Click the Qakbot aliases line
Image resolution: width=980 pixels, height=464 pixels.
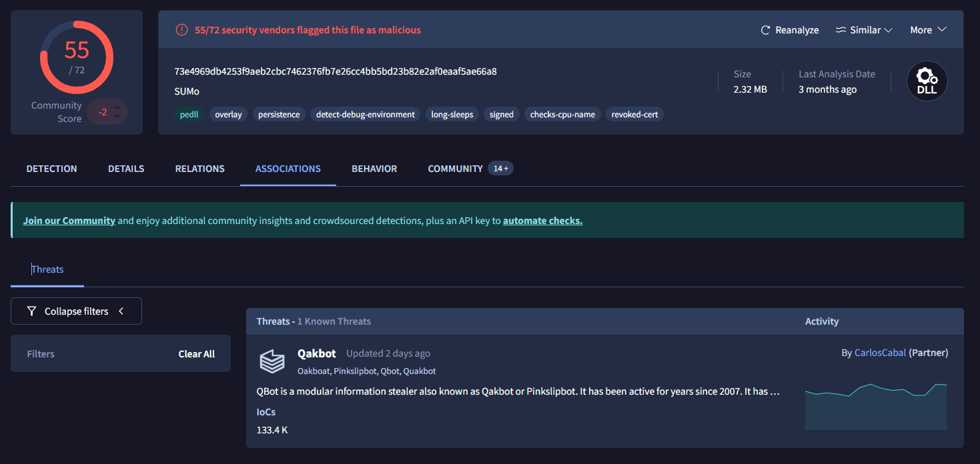367,371
